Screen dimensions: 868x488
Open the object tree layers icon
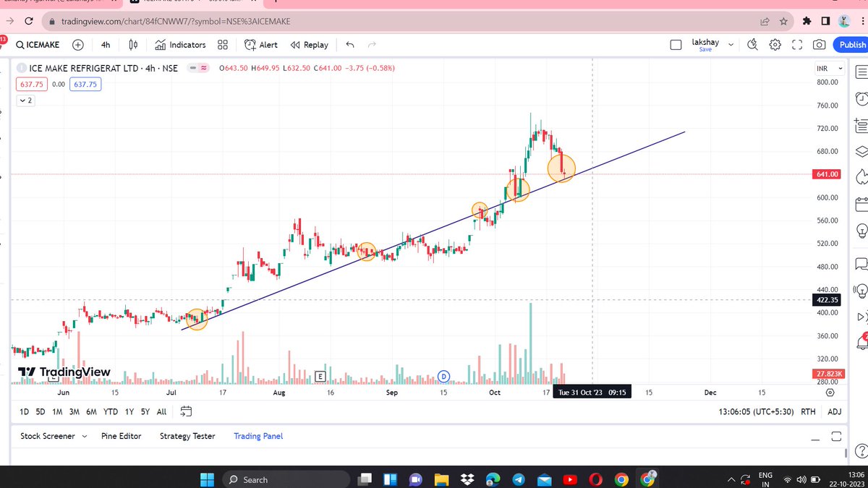tap(861, 151)
